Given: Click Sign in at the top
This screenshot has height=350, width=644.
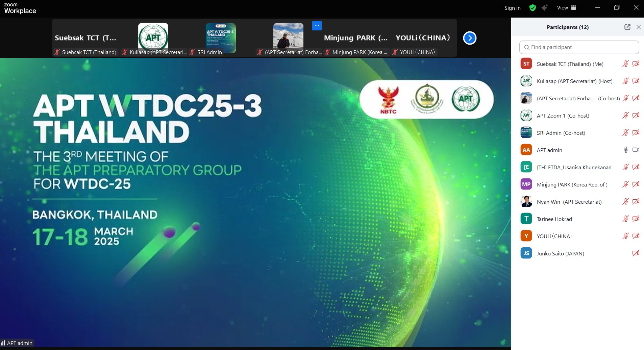Looking at the screenshot, I should pos(512,8).
